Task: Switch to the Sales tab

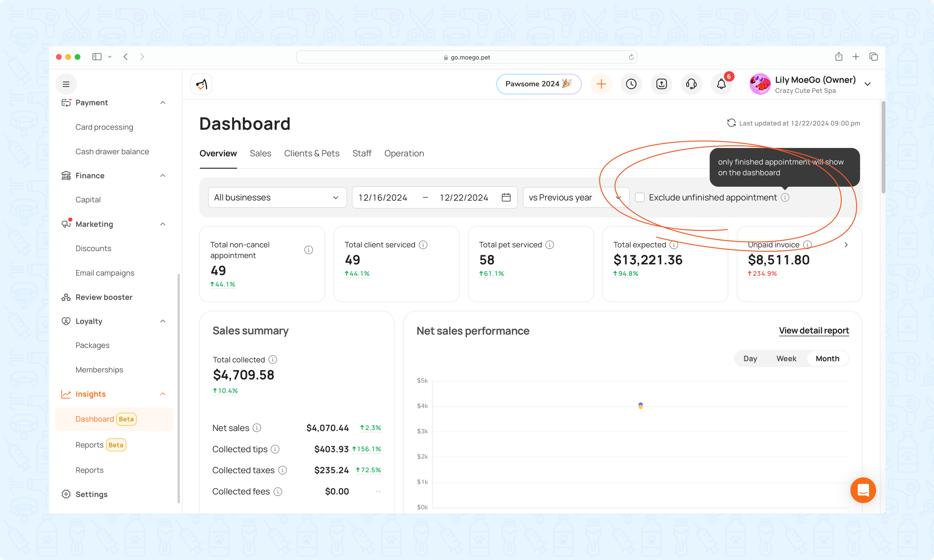Action: 260,154
